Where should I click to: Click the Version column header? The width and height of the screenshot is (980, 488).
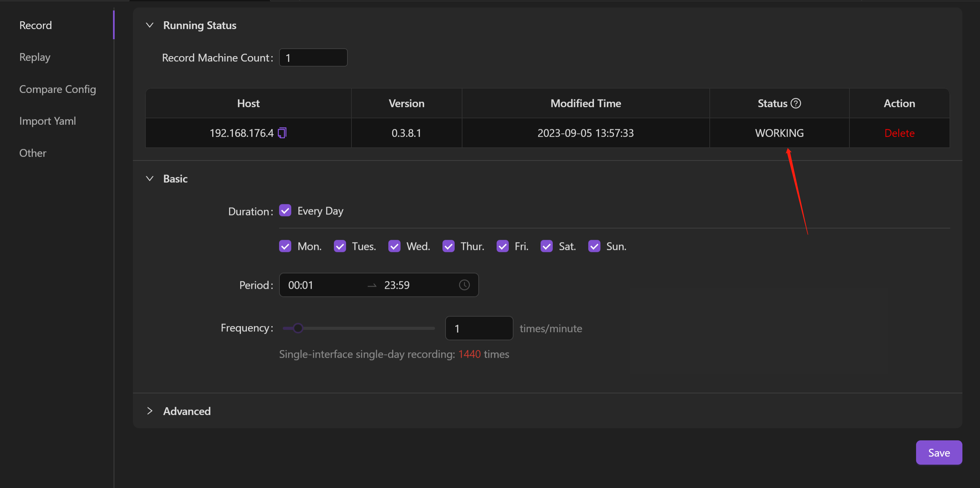406,103
